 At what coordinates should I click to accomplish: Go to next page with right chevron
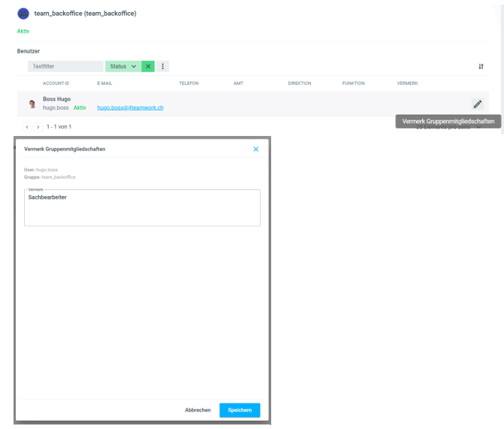(38, 127)
